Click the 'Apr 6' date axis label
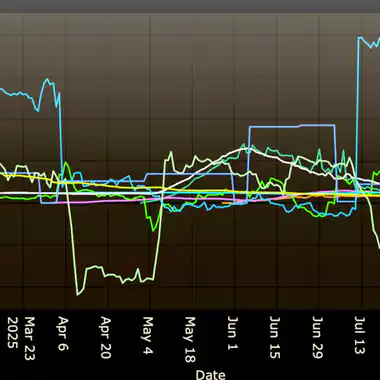 63,334
